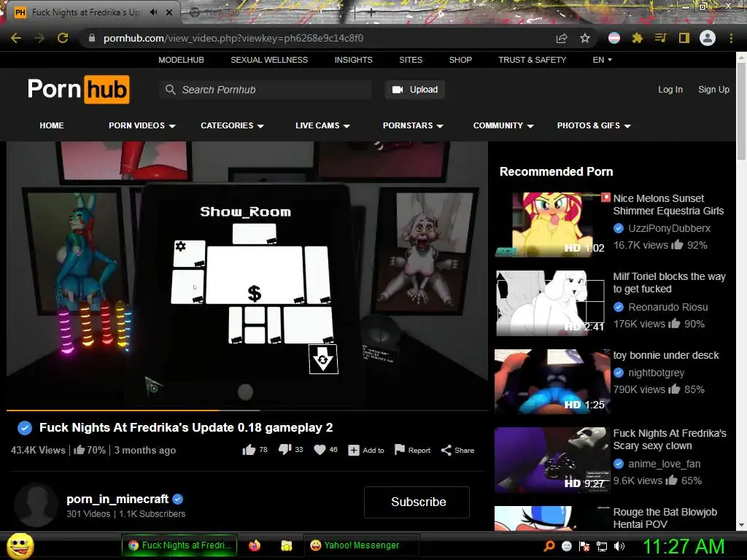Like the video with thumbs up

click(x=249, y=450)
